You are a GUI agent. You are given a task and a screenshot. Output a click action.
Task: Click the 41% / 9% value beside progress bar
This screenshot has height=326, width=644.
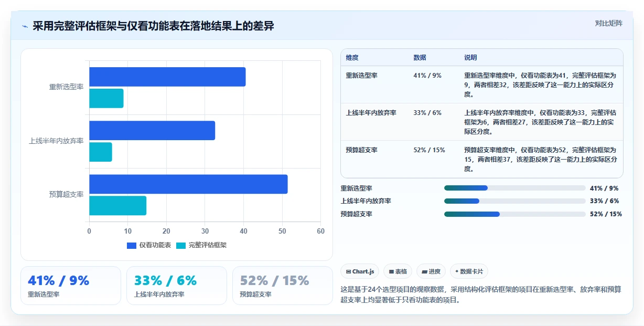(x=604, y=188)
